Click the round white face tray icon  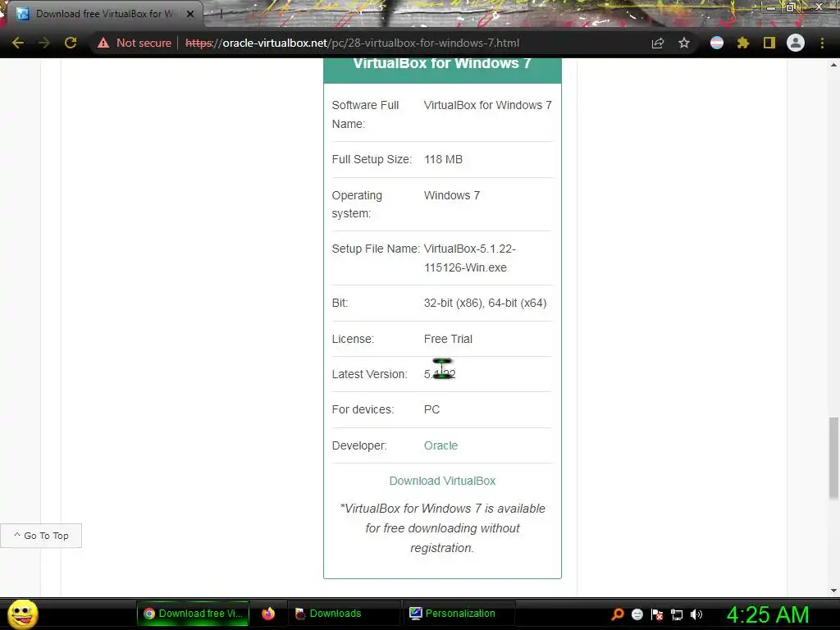click(637, 614)
